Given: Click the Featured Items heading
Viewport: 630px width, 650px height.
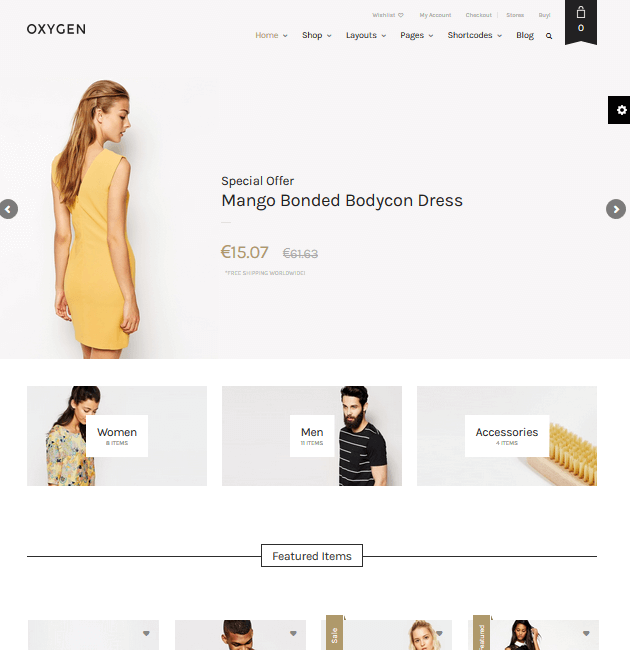Looking at the screenshot, I should point(312,556).
